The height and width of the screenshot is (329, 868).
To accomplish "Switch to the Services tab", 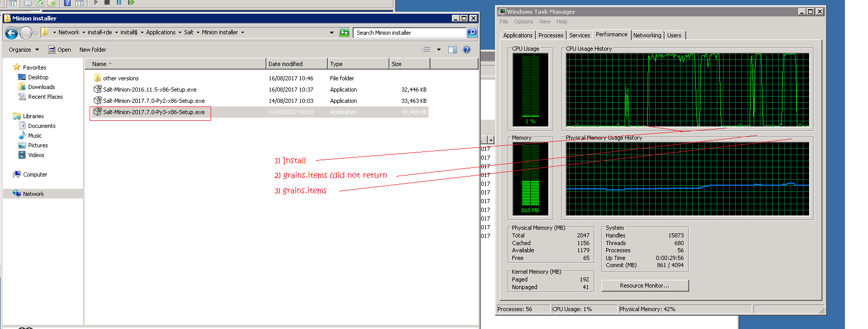I will (579, 35).
